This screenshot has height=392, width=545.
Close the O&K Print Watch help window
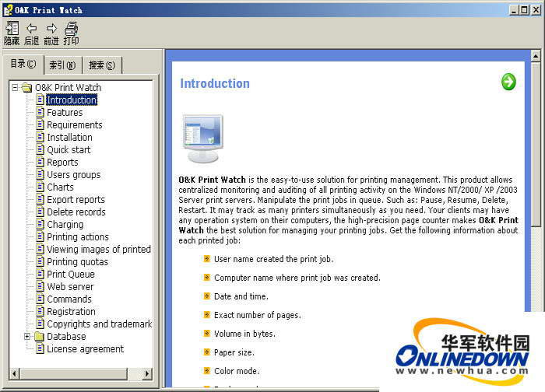tap(536, 10)
